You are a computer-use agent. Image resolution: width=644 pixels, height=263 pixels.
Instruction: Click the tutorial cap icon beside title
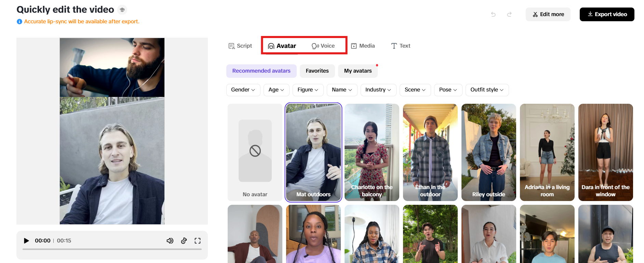tap(122, 10)
